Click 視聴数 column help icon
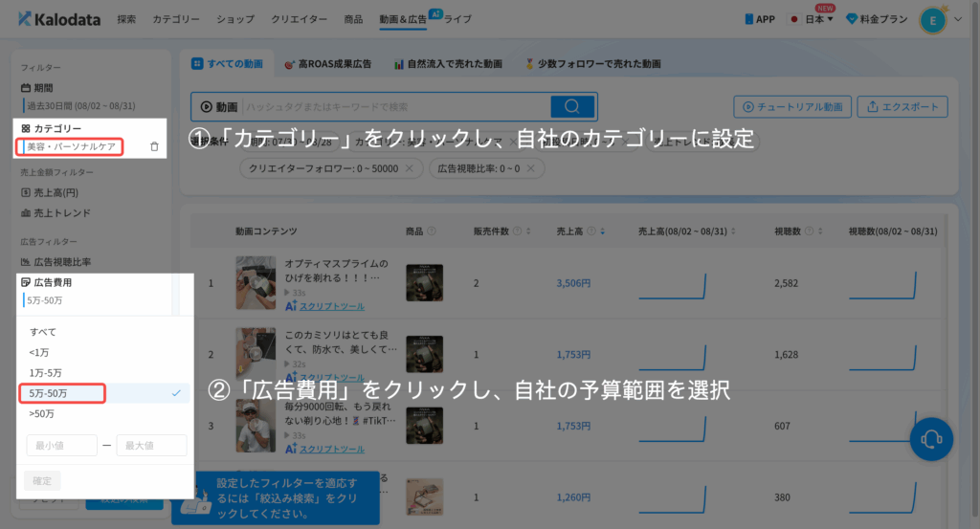The width and height of the screenshot is (980, 529). point(809,231)
